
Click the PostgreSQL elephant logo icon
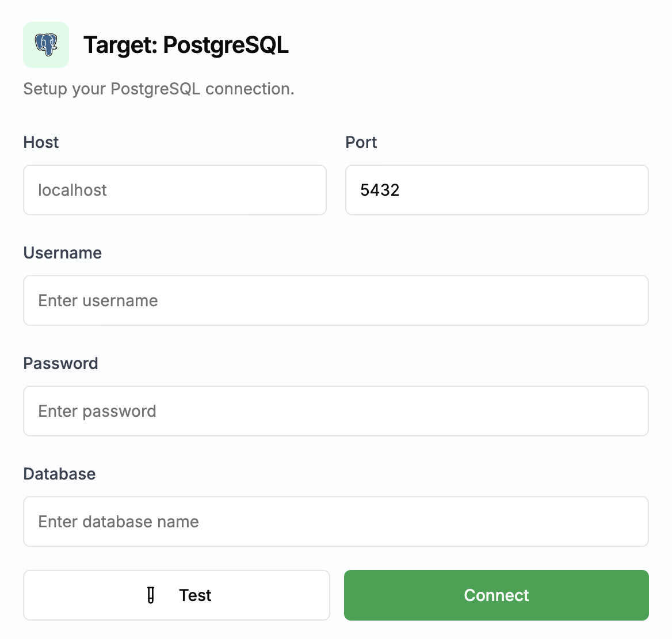pos(46,45)
